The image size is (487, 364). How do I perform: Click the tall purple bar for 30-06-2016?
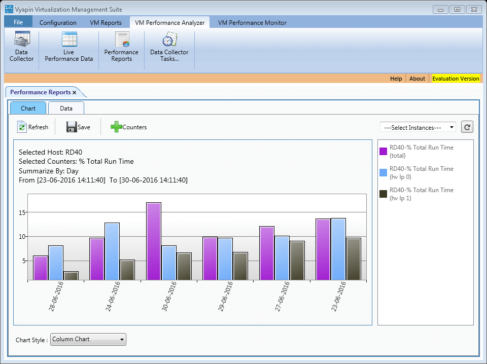tap(154, 241)
